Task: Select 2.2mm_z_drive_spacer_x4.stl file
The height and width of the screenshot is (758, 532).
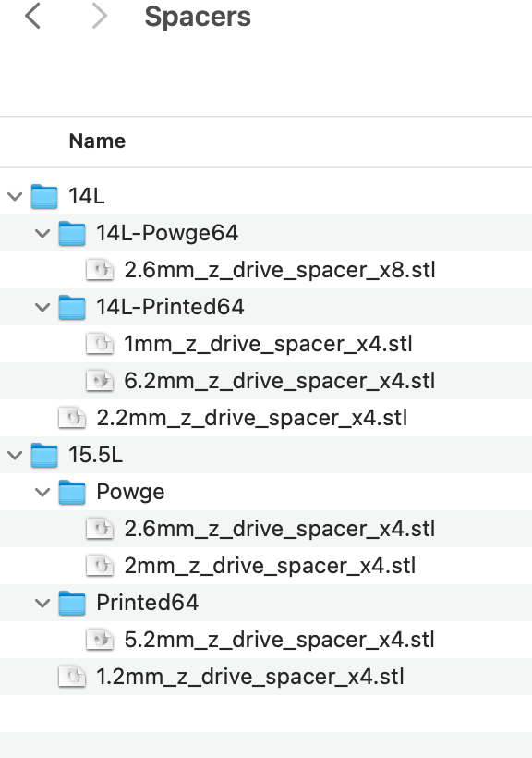Action: pyautogui.click(x=266, y=418)
